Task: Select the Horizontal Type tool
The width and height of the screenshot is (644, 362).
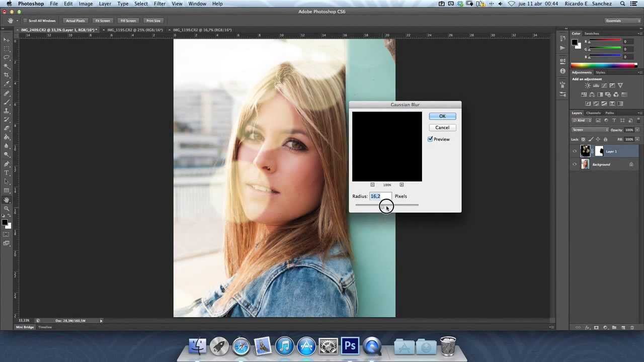Action: pos(7,172)
